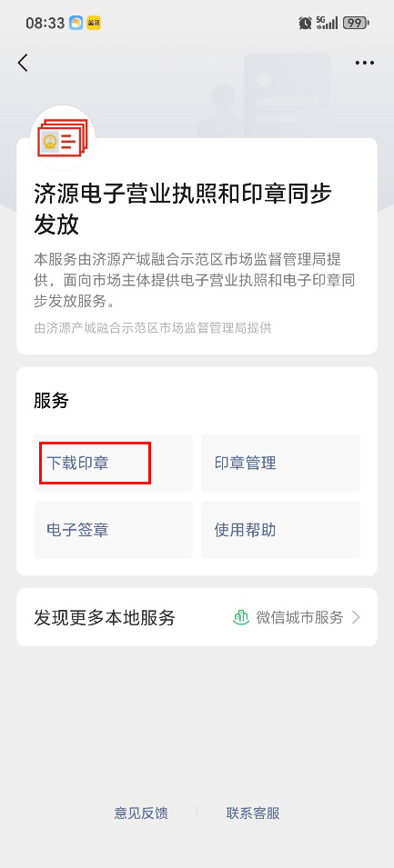Tap the yellow Meituan notification icon
Image resolution: width=394 pixels, height=868 pixels.
[x=95, y=24]
